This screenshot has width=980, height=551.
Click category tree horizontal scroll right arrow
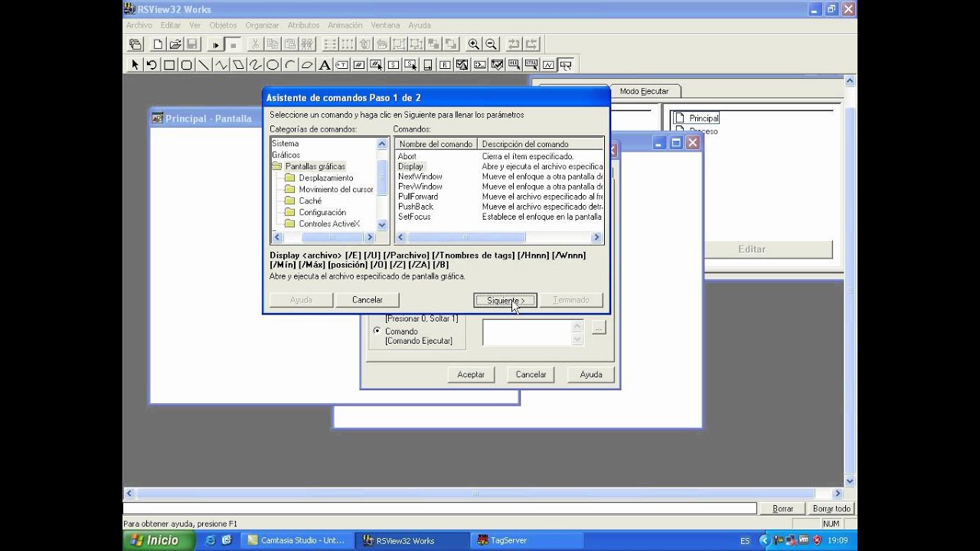371,237
